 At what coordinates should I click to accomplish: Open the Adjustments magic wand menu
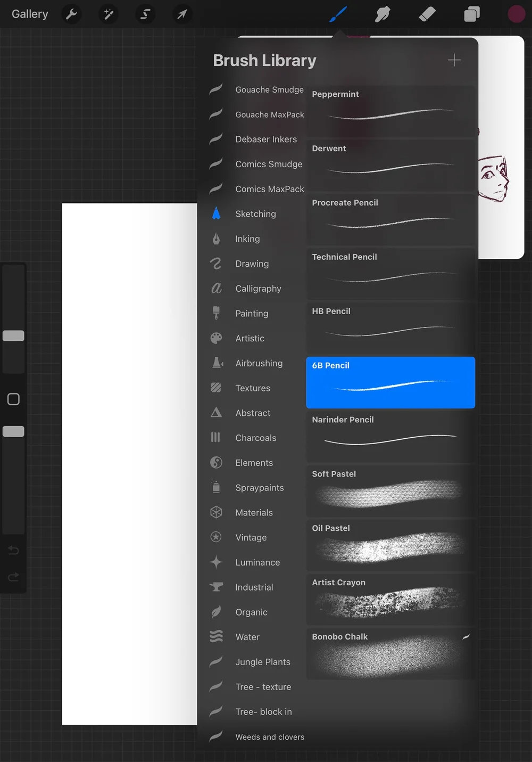[108, 14]
